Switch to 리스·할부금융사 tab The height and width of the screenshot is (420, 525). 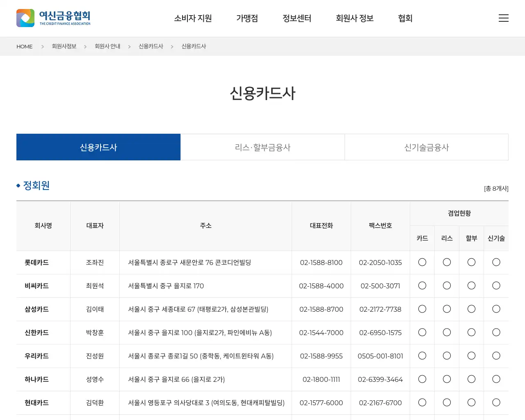(262, 147)
